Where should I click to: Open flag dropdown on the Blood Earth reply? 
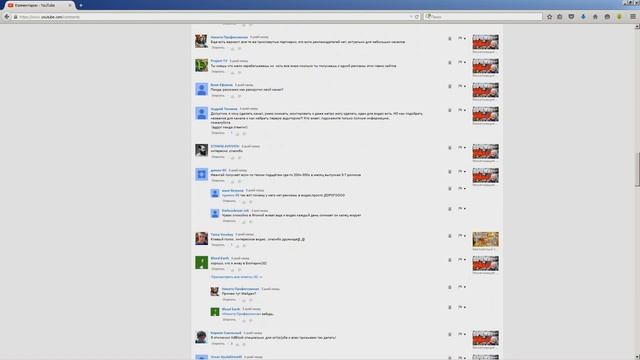pos(462,307)
